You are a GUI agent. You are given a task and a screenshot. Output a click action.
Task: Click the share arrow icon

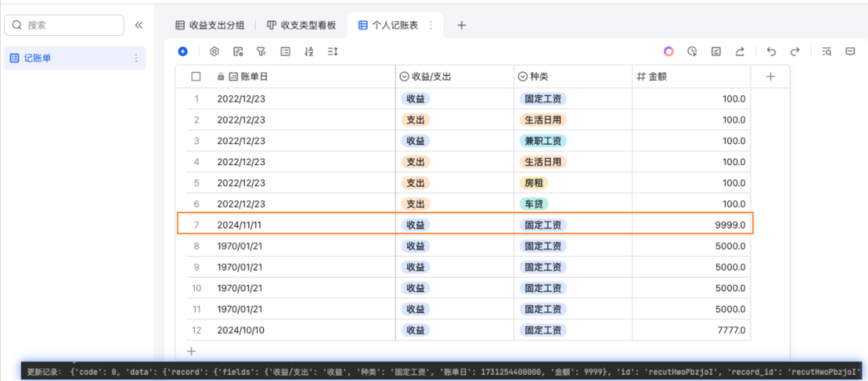740,51
